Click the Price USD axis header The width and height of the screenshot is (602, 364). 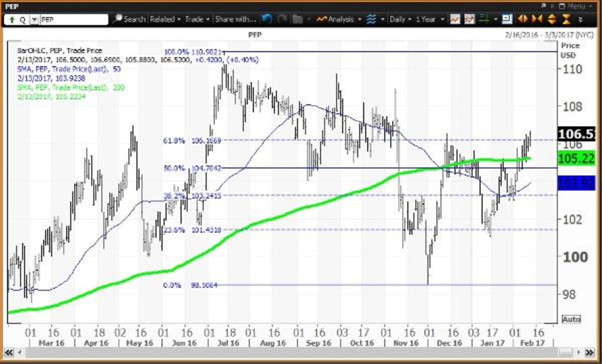pos(570,49)
